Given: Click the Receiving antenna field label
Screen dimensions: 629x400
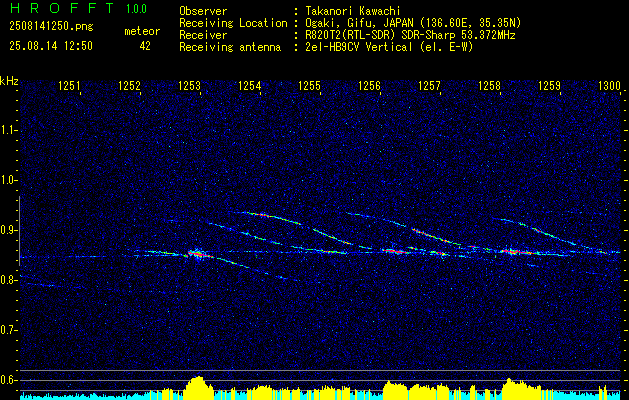Looking at the screenshot, I should (x=230, y=47).
